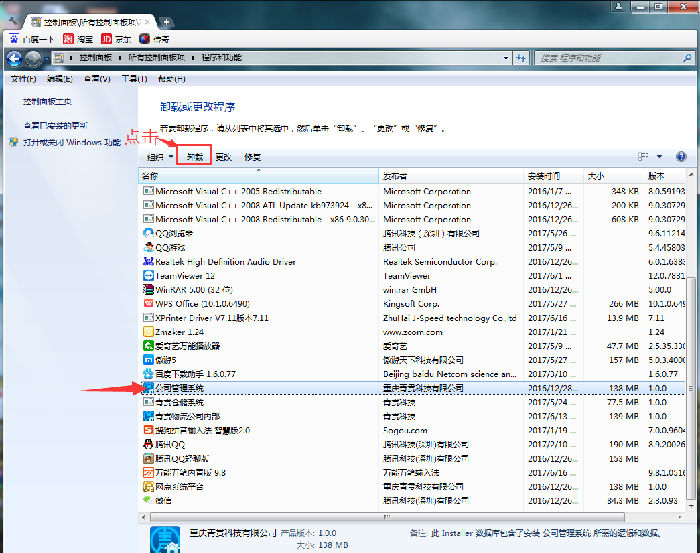Click the 卸载 (Uninstall) button
Viewport: 700px width, 553px height.
pyautogui.click(x=195, y=157)
